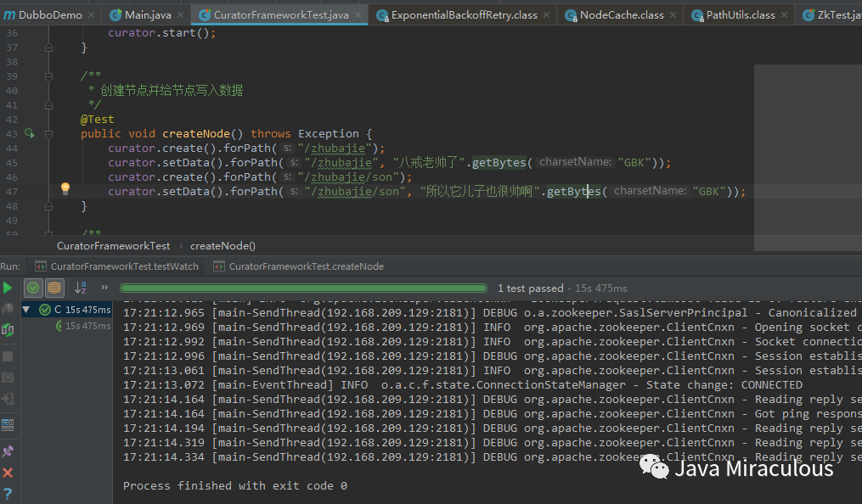Screen dimensions: 862x504
Task: Click the blue question mark Help icon
Action: 7,494
